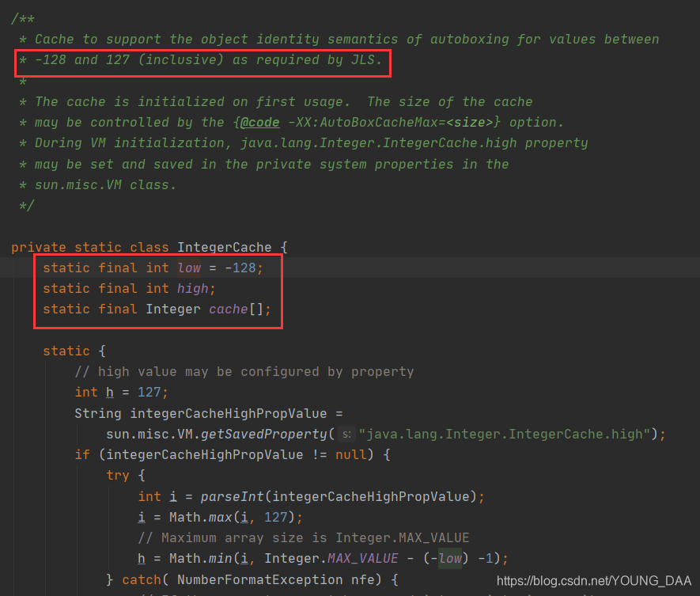Viewport: 700px width, 596px height.
Task: Click the Math.min call
Action: click(200, 559)
